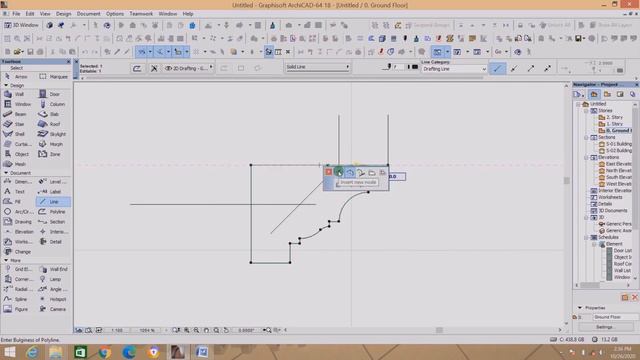
Task: Cancel the pet palette with red X
Action: pos(329,172)
